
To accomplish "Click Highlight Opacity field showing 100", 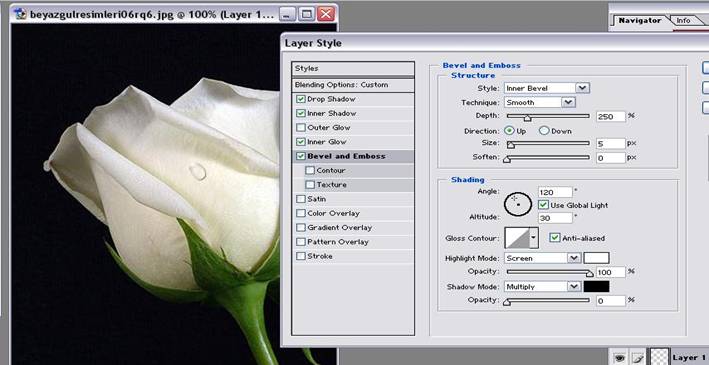I will pos(610,272).
